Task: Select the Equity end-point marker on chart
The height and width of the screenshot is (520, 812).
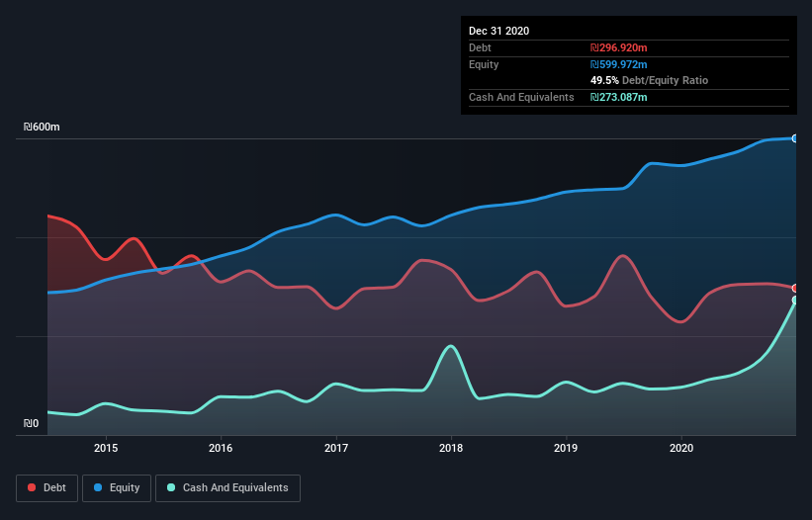Action: pyautogui.click(x=795, y=138)
